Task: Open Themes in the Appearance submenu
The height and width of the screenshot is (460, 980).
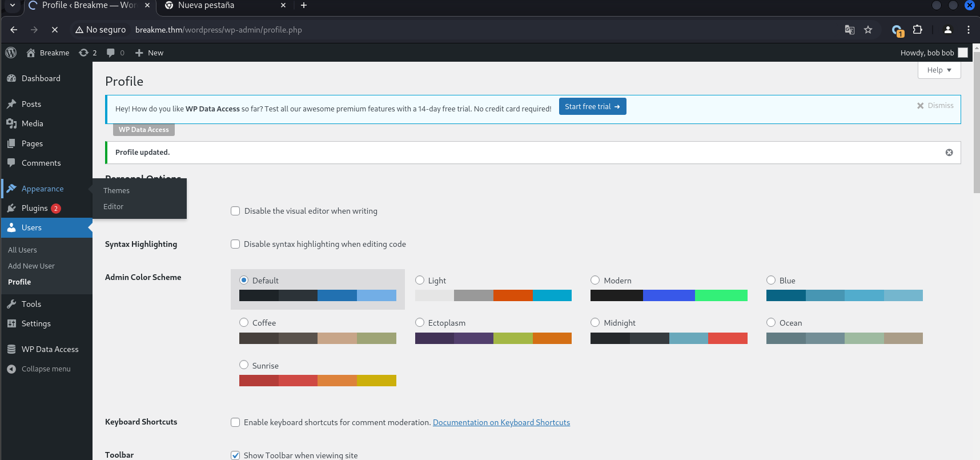Action: (x=117, y=191)
